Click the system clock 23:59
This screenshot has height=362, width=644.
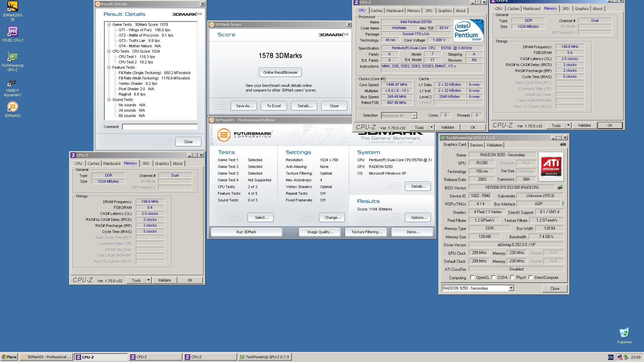tap(636, 357)
